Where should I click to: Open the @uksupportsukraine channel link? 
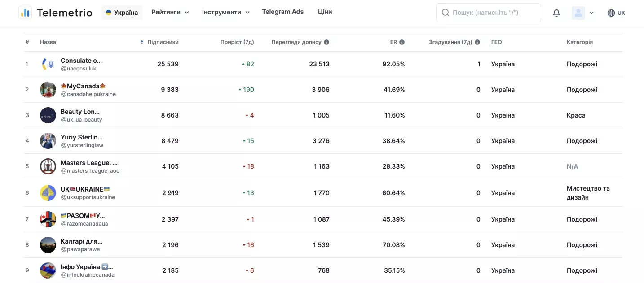88,197
